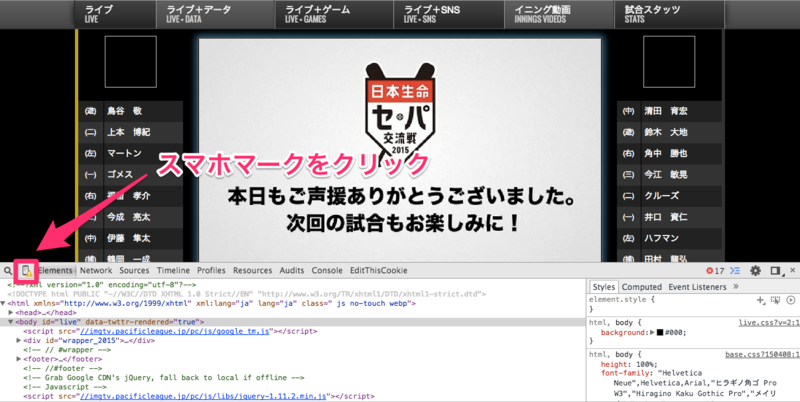This screenshot has width=800, height=402.
Task: Select player マートン in lineup
Action: point(131,153)
